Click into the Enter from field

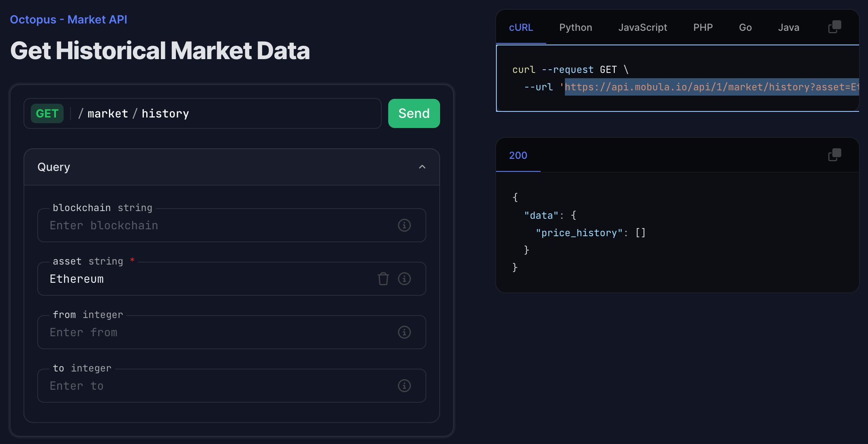[x=219, y=333]
